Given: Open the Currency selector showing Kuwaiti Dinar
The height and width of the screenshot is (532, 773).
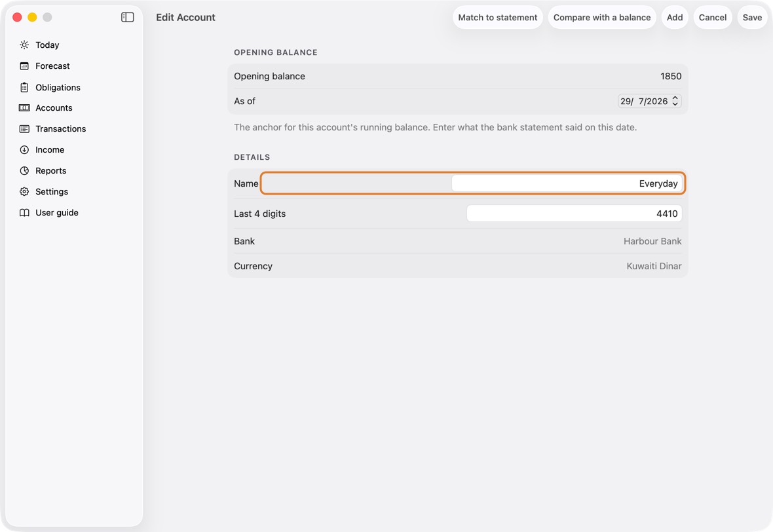Looking at the screenshot, I should pos(654,266).
